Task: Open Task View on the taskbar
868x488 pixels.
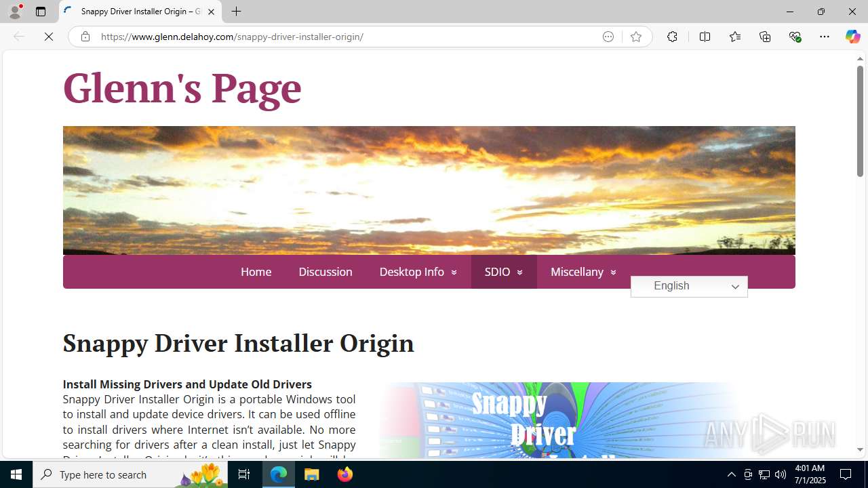Action: [244, 474]
